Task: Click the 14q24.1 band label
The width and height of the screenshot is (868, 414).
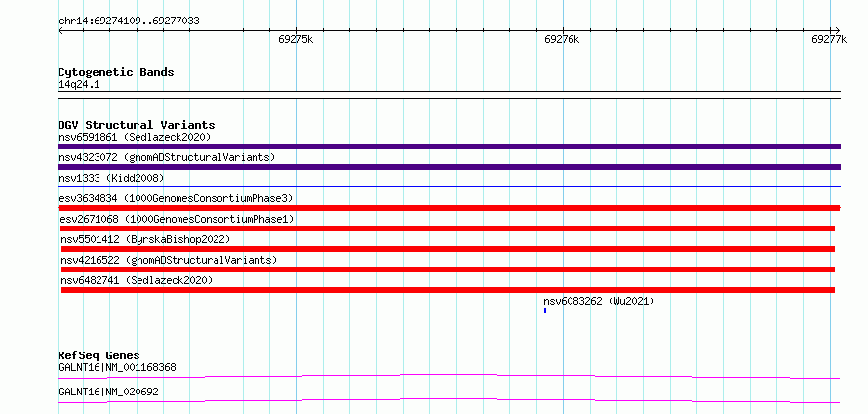Action: pos(79,85)
